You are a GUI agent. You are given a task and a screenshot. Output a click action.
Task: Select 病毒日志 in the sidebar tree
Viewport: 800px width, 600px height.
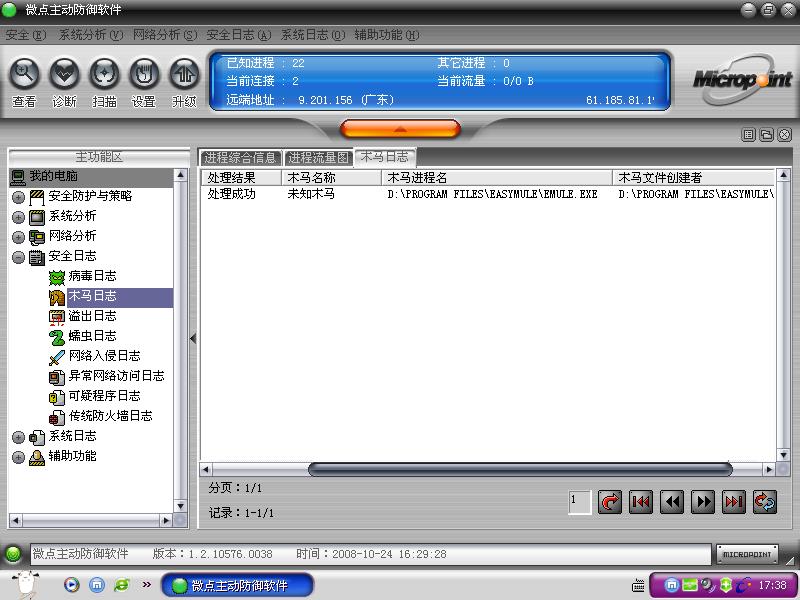pos(92,276)
